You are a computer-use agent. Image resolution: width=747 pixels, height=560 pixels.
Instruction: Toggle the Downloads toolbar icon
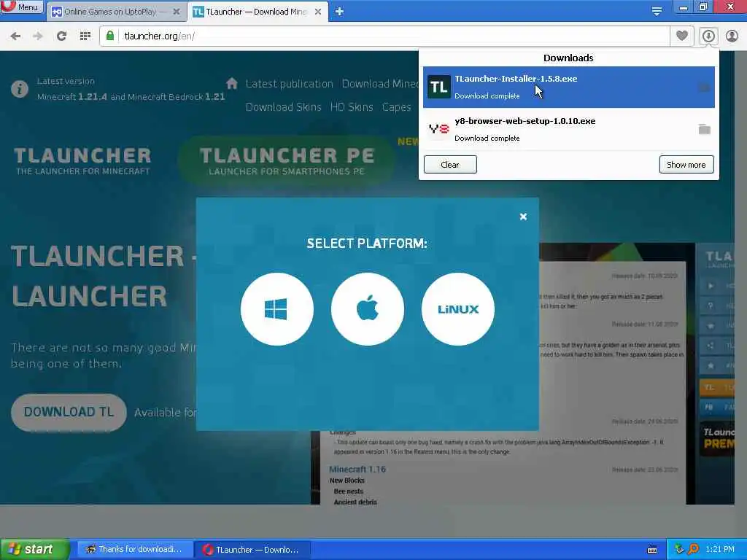click(708, 36)
